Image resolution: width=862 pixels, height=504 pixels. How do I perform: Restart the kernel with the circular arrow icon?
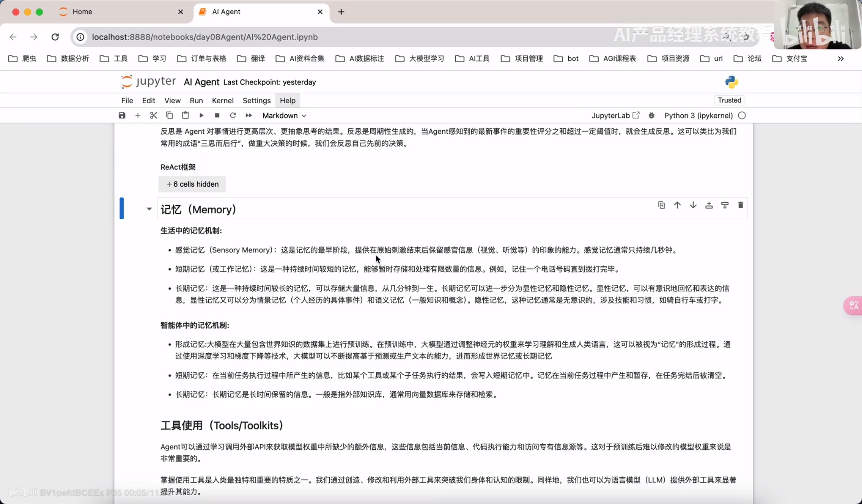[x=233, y=116]
